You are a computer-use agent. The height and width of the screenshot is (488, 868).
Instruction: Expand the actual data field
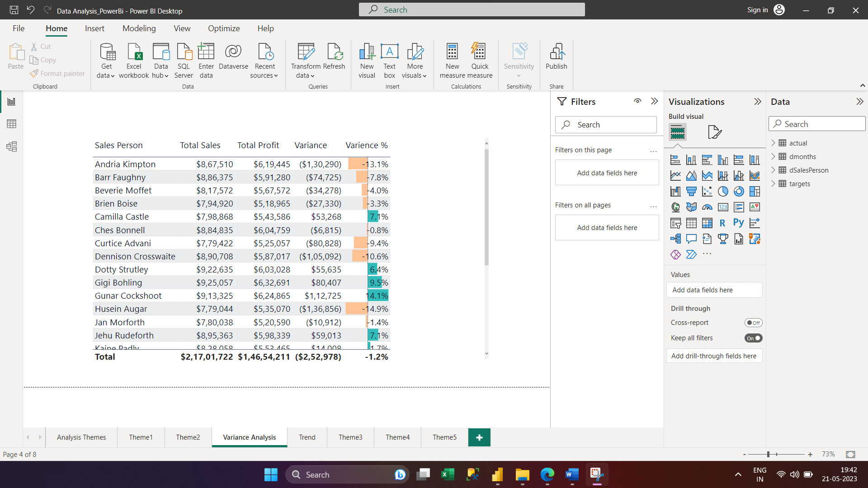pyautogui.click(x=773, y=143)
